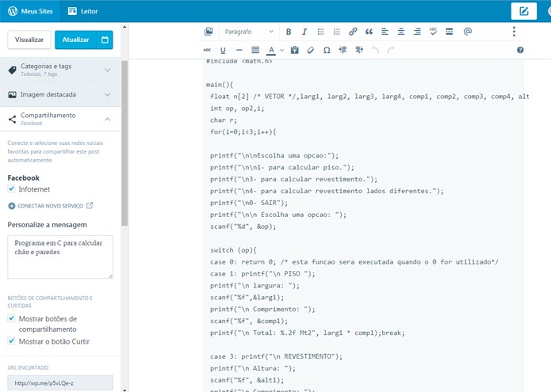Screen dimensions: 551x392
Task: Open the editor help question mark
Action: pyautogui.click(x=520, y=50)
